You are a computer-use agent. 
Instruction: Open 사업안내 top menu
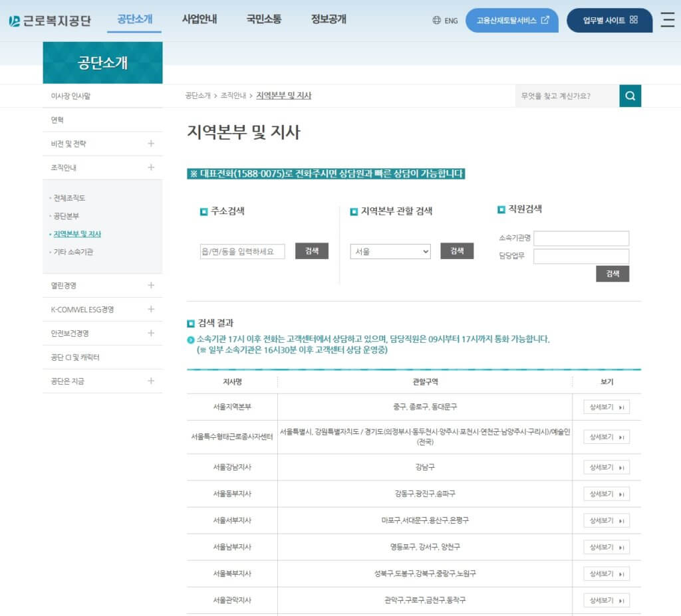[x=200, y=19]
